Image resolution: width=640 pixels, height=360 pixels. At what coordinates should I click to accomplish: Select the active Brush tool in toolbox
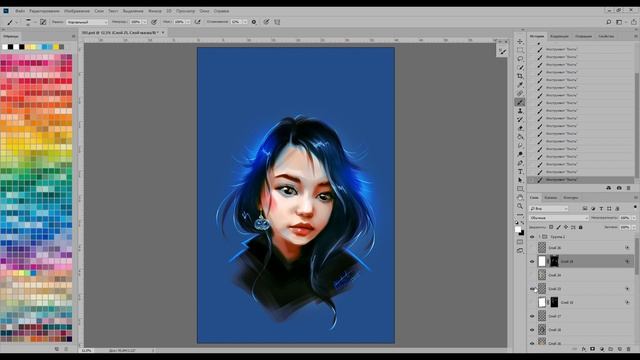pos(520,102)
